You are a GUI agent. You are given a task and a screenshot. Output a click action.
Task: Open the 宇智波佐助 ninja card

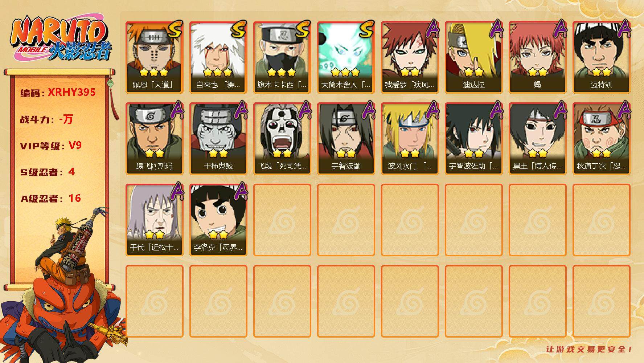coord(473,139)
